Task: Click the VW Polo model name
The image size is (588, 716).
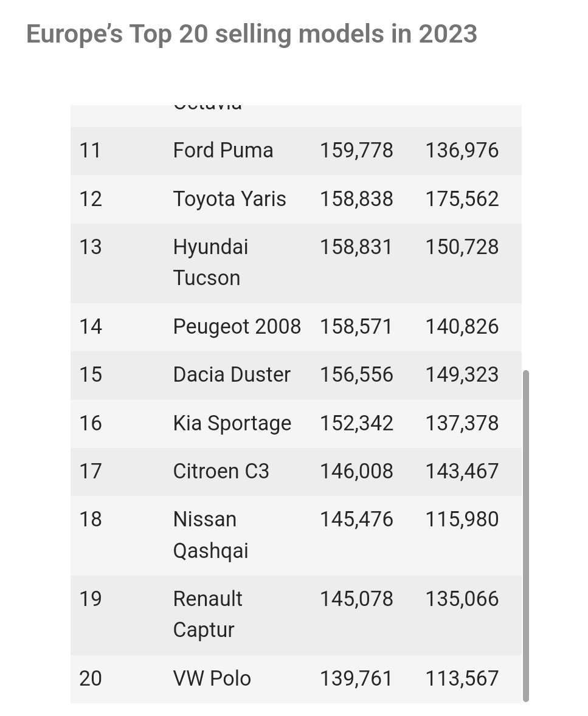Action: coord(212,678)
